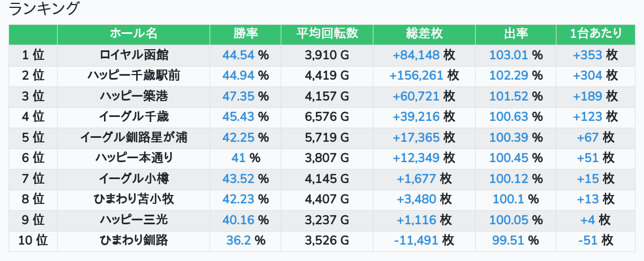Click the 103.01 payout rate value
The image size is (644, 261).
coord(508,55)
